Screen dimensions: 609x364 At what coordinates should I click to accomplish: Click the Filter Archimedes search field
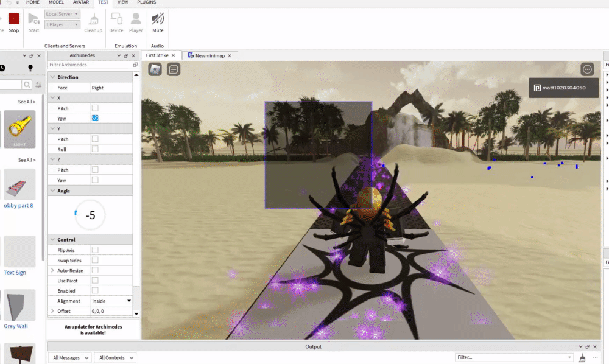click(90, 65)
